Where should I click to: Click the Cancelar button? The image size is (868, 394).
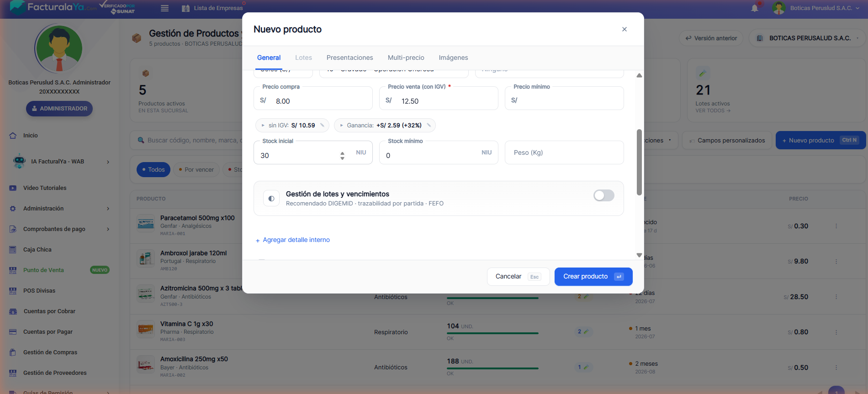pos(518,277)
